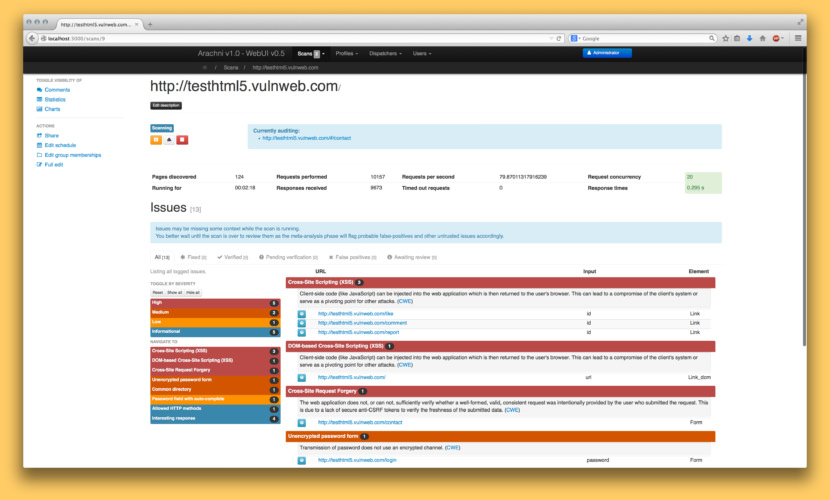Image resolution: width=830 pixels, height=500 pixels.
Task: Go to browser home page icon
Action: point(762,38)
